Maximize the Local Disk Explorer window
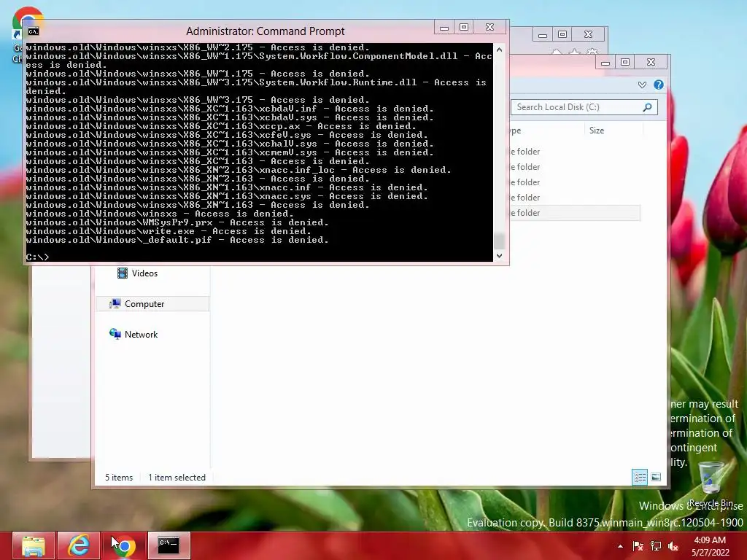 pos(625,63)
